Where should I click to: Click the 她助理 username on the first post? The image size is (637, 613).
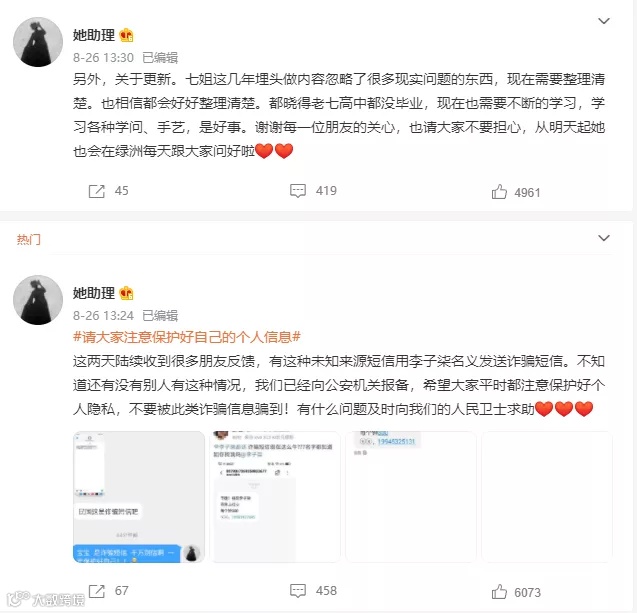94,35
